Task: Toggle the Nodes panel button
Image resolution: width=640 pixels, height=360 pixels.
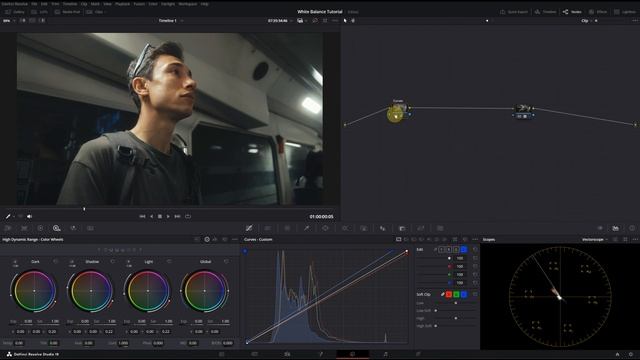Action: tap(572, 12)
